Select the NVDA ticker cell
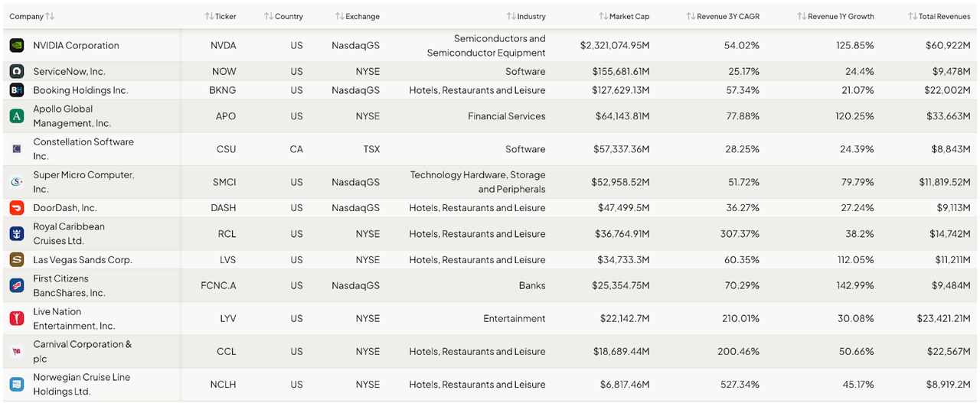980x403 pixels. (224, 45)
